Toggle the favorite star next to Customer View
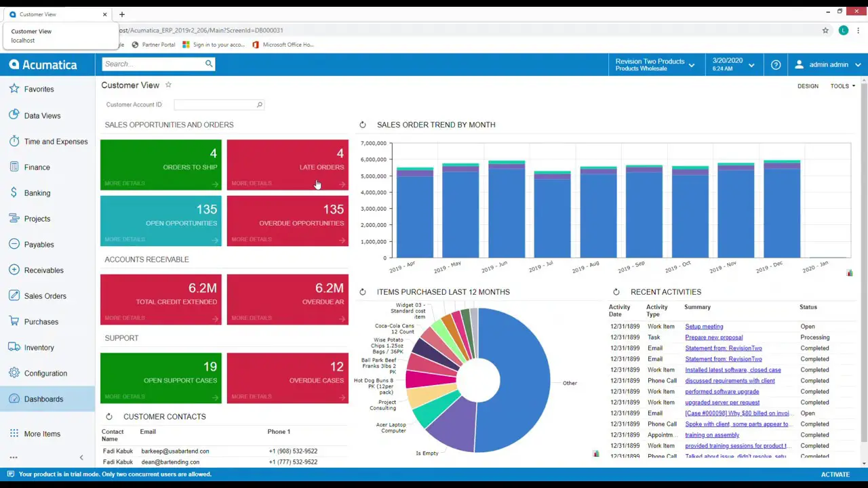The image size is (868, 488). click(x=167, y=85)
